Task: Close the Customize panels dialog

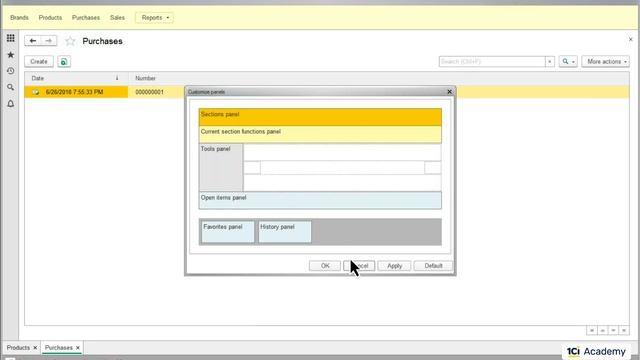Action: tap(449, 92)
